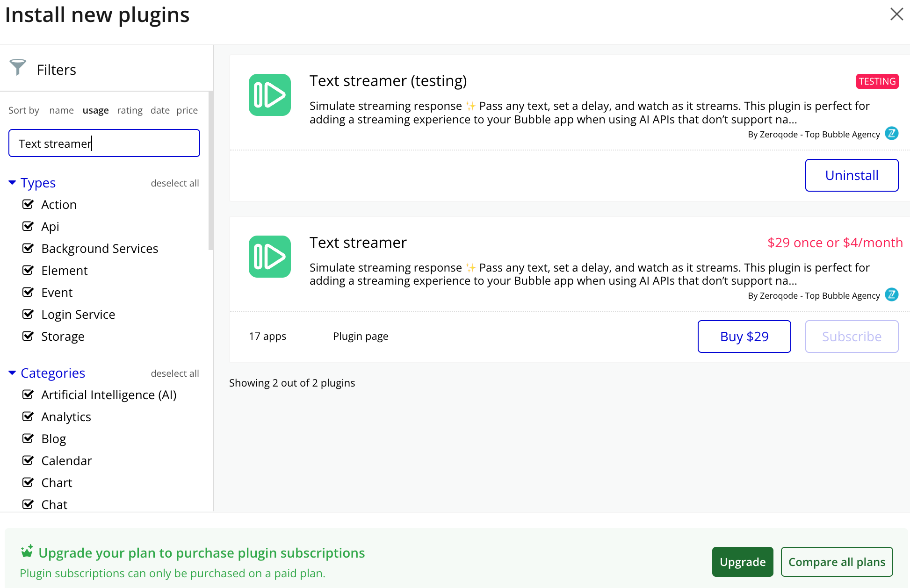910x588 pixels.
Task: Uncheck the Analytics category checkbox
Action: 28,416
